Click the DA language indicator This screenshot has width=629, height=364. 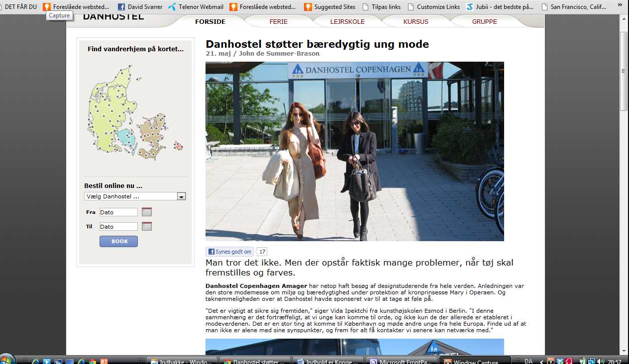(528, 362)
